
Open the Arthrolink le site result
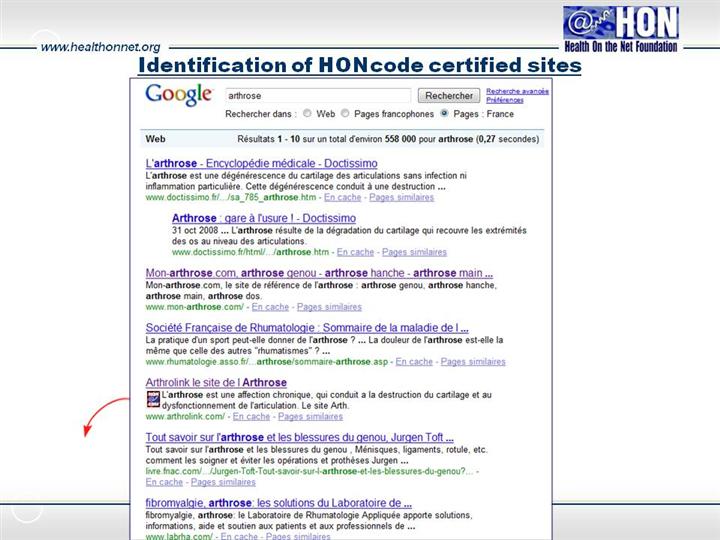click(x=216, y=383)
